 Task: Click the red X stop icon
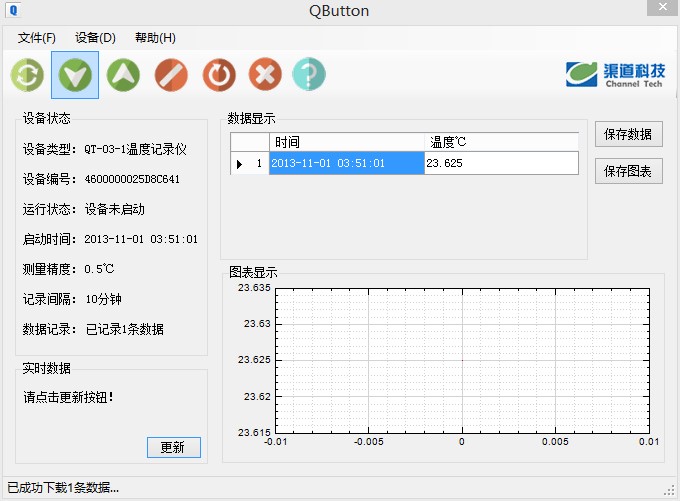click(264, 74)
